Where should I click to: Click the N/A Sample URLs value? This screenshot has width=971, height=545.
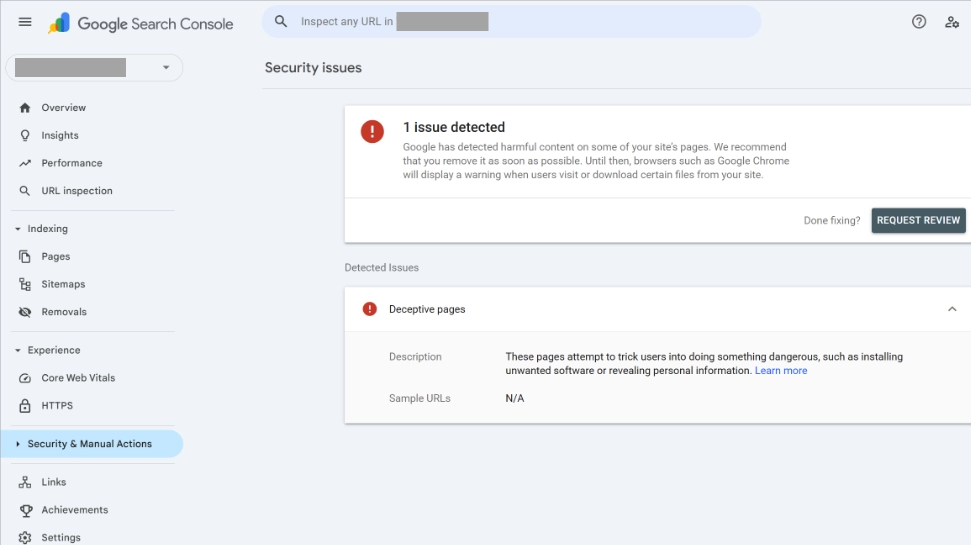[x=515, y=398]
